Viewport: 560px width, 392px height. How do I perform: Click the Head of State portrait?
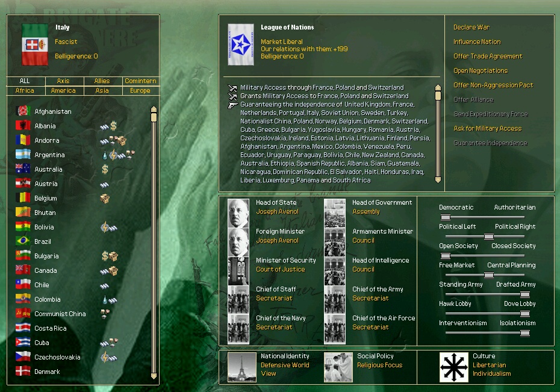tap(238, 213)
